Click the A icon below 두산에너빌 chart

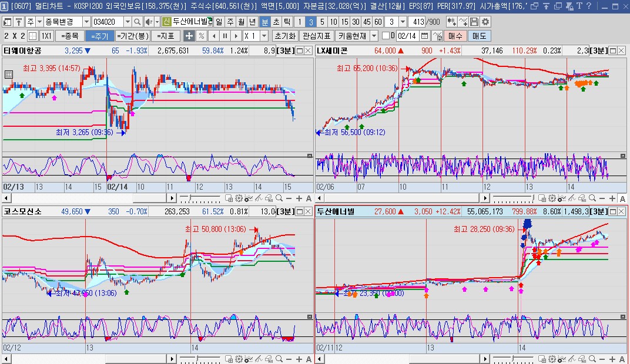[622, 359]
